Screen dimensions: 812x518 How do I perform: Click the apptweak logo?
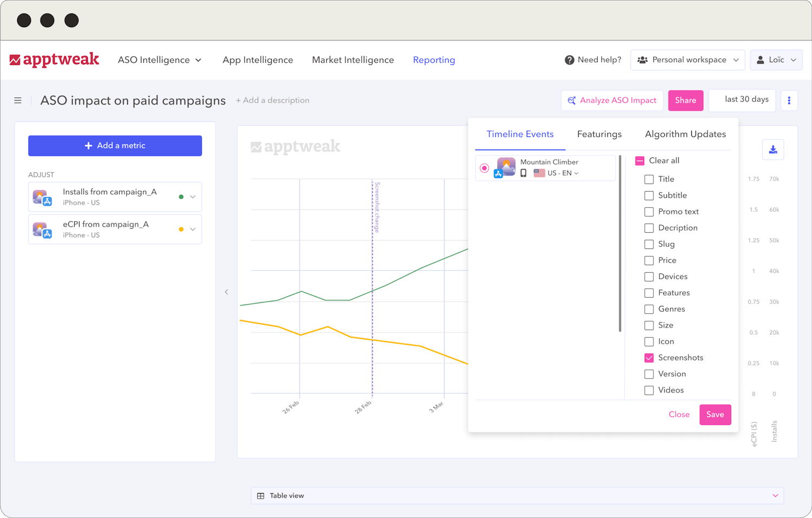click(x=54, y=60)
